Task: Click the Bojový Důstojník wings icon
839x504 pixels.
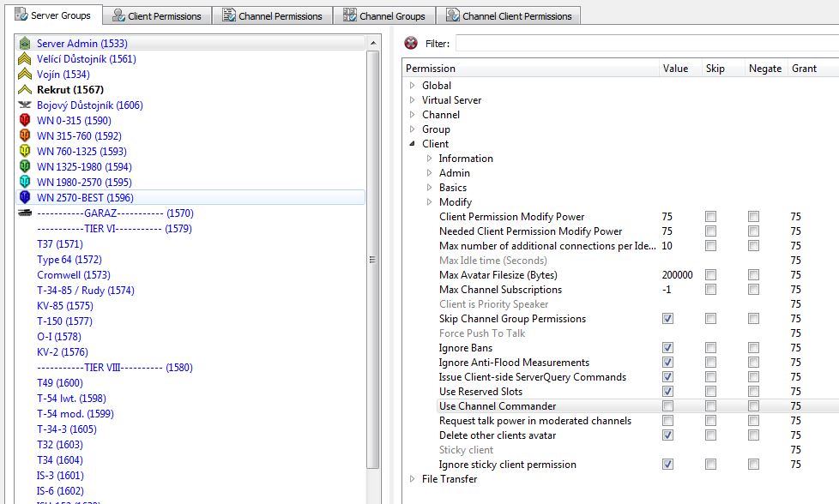Action: point(24,105)
